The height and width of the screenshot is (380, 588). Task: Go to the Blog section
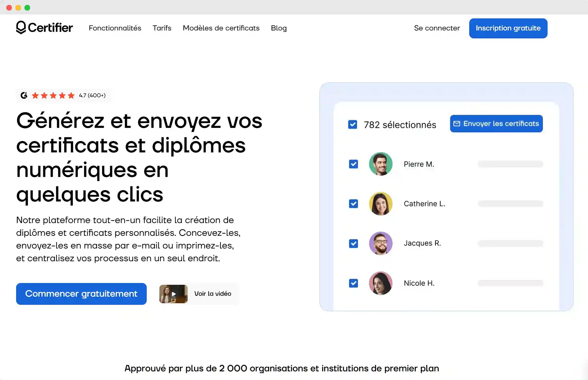tap(279, 28)
